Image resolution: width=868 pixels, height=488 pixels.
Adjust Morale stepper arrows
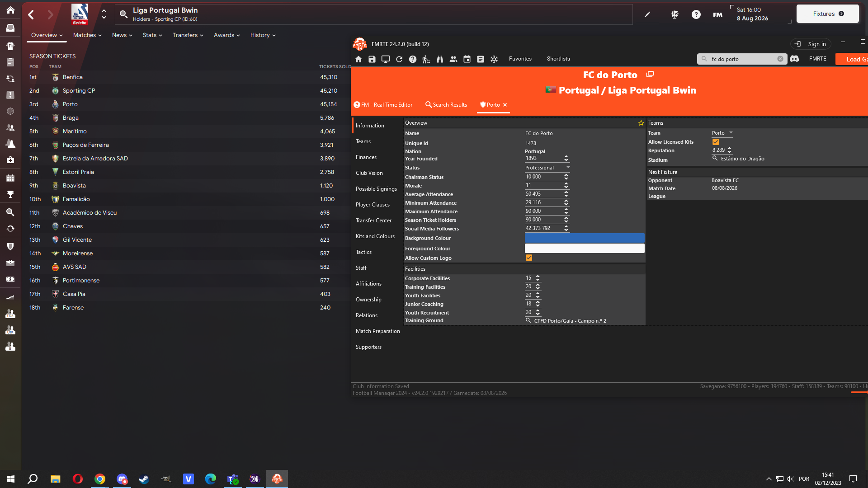[566, 185]
